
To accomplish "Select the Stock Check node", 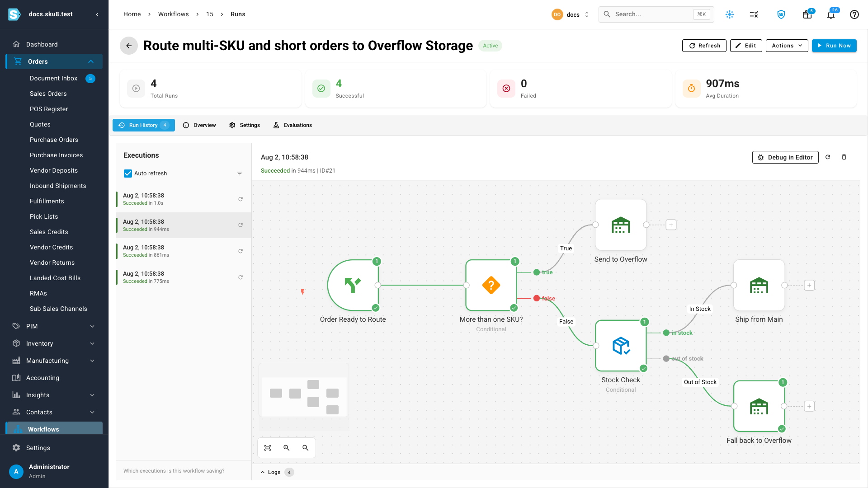I will [x=621, y=346].
